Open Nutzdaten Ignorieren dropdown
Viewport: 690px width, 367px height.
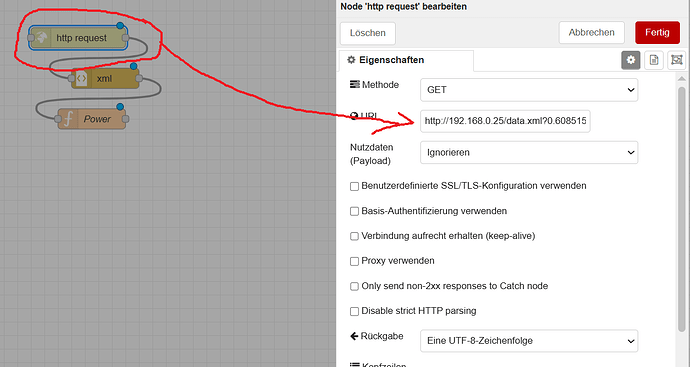click(529, 152)
